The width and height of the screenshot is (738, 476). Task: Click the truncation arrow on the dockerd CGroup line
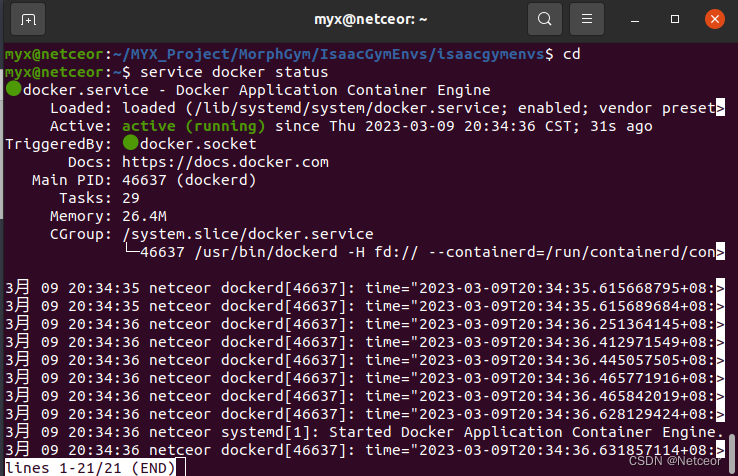720,252
